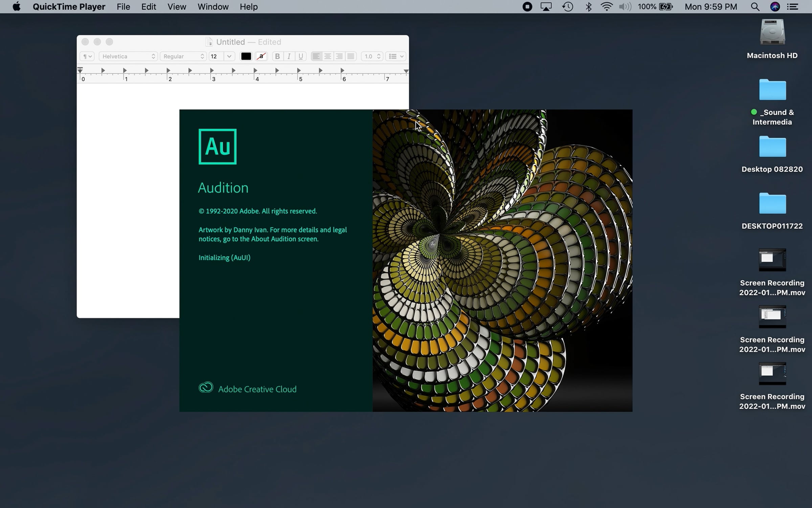The width and height of the screenshot is (812, 508).
Task: Click the Time Machine menu bar icon
Action: click(568, 7)
